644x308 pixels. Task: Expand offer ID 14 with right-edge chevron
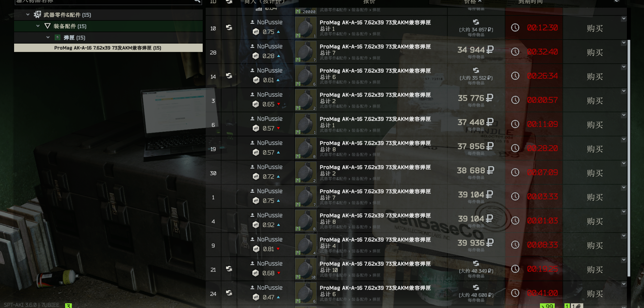pyautogui.click(x=624, y=67)
